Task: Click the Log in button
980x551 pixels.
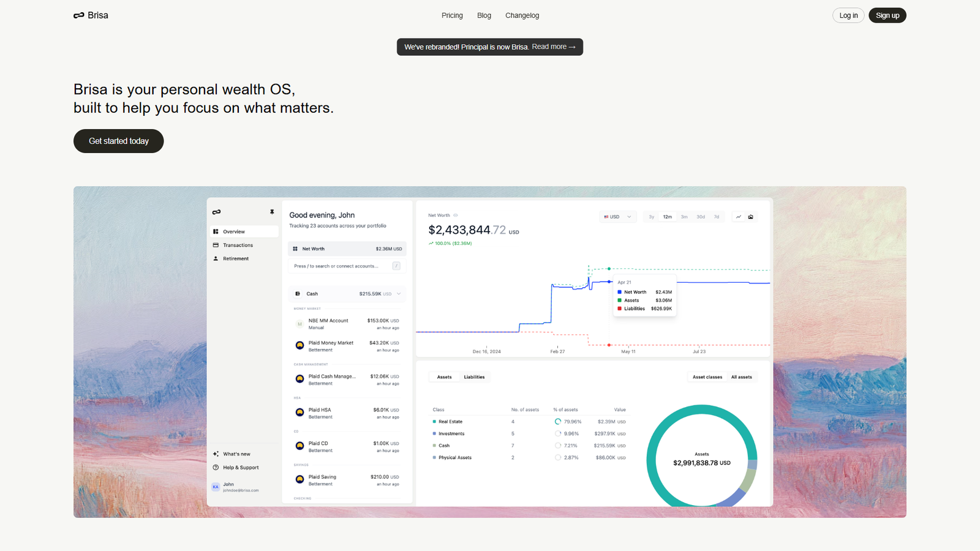Action: pyautogui.click(x=848, y=15)
